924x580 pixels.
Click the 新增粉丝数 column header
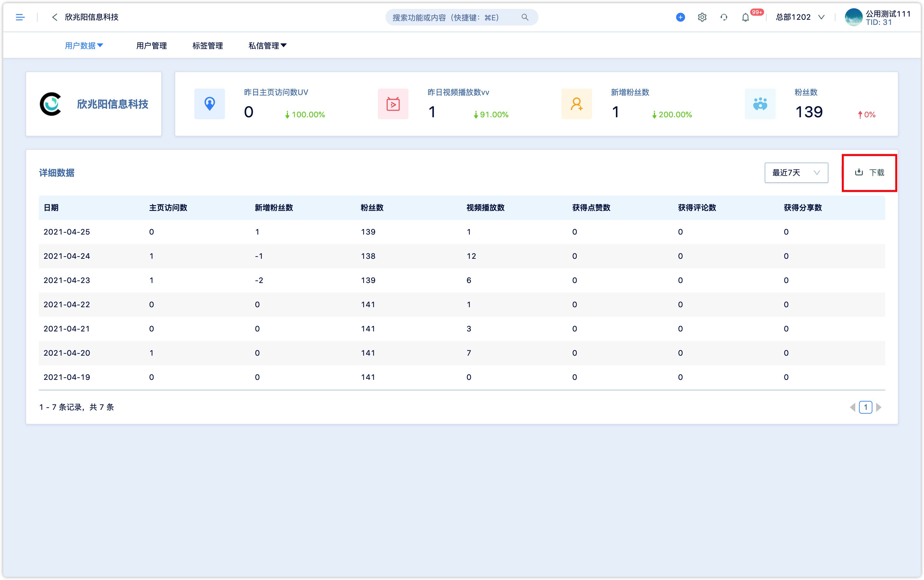(274, 207)
